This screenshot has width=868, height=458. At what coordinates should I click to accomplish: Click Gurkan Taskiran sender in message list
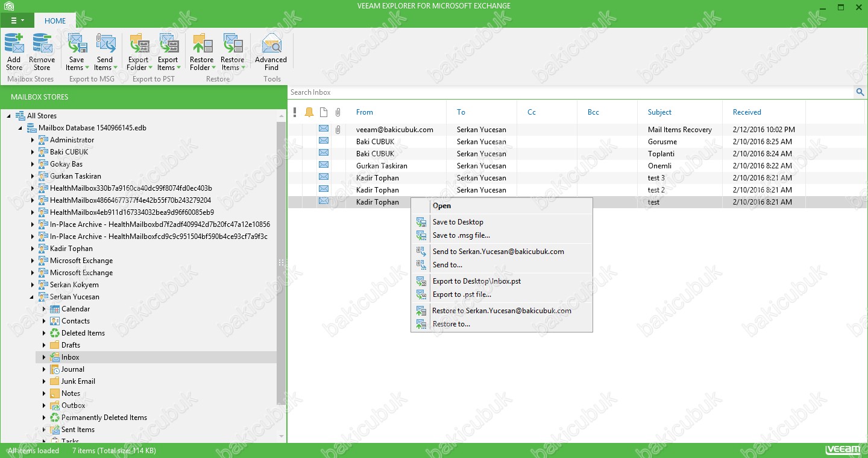pos(382,166)
